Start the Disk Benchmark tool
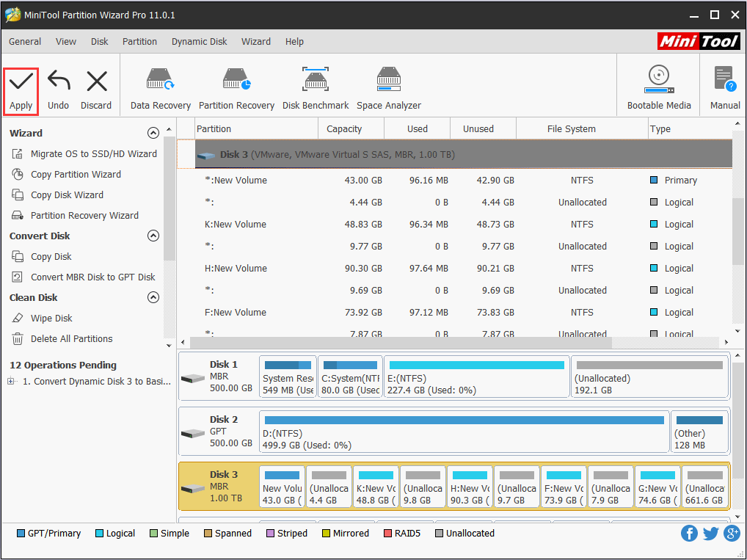The image size is (747, 560). click(316, 90)
